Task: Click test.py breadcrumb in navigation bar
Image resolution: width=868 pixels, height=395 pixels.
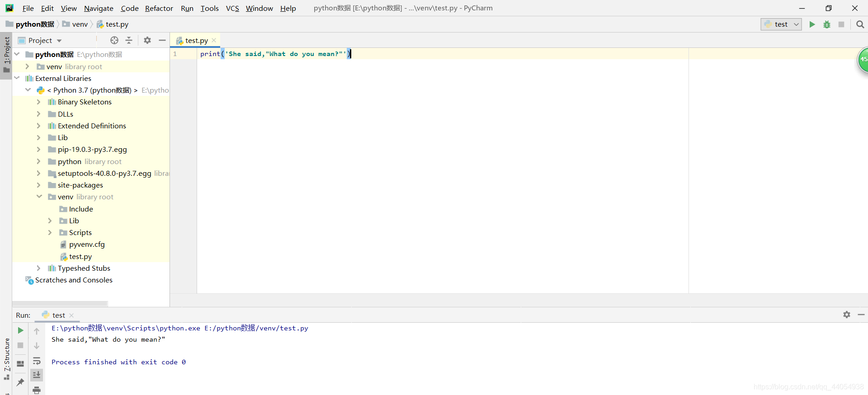Action: [x=113, y=24]
